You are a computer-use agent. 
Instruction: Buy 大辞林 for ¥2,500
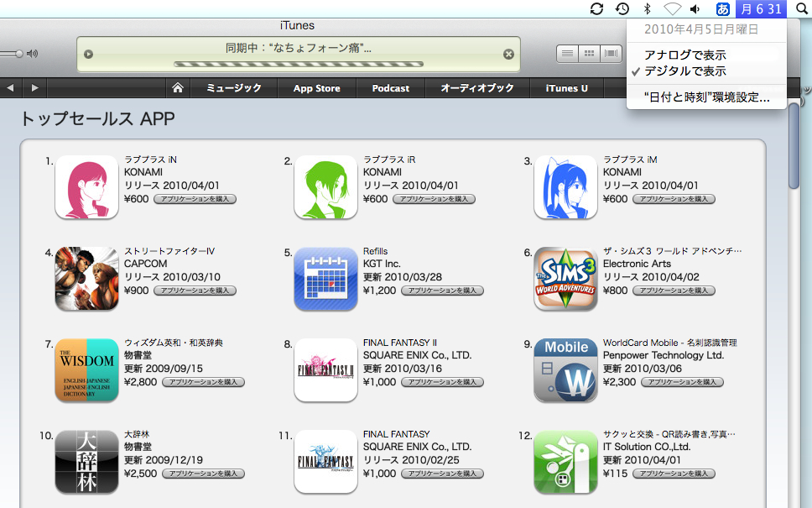203,474
